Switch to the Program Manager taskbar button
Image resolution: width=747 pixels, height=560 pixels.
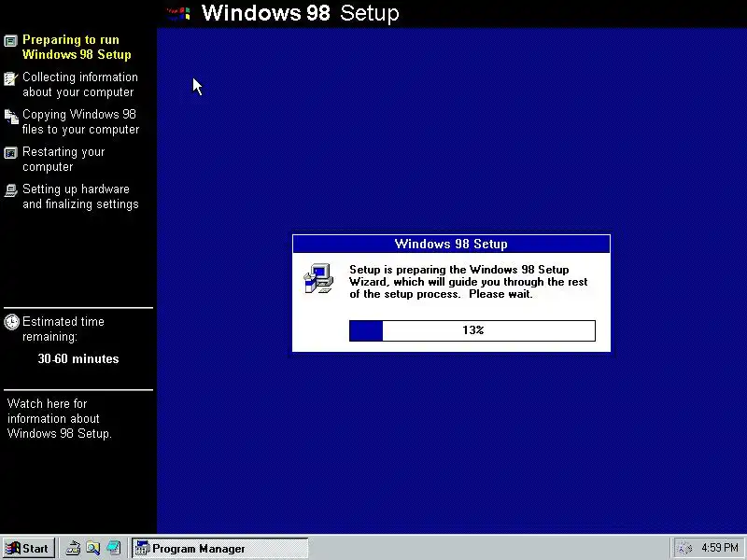[x=219, y=548]
